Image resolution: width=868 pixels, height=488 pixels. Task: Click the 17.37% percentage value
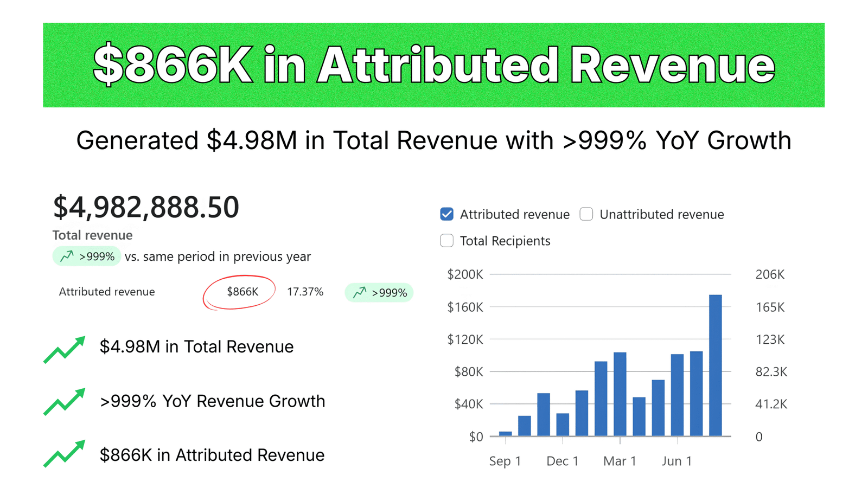click(x=305, y=292)
